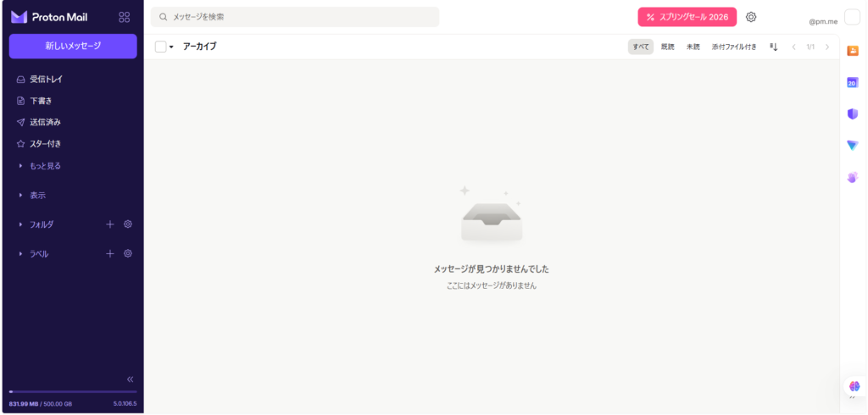Open the スプリングセール 2026 offer
The height and width of the screenshot is (415, 868).
(x=687, y=17)
